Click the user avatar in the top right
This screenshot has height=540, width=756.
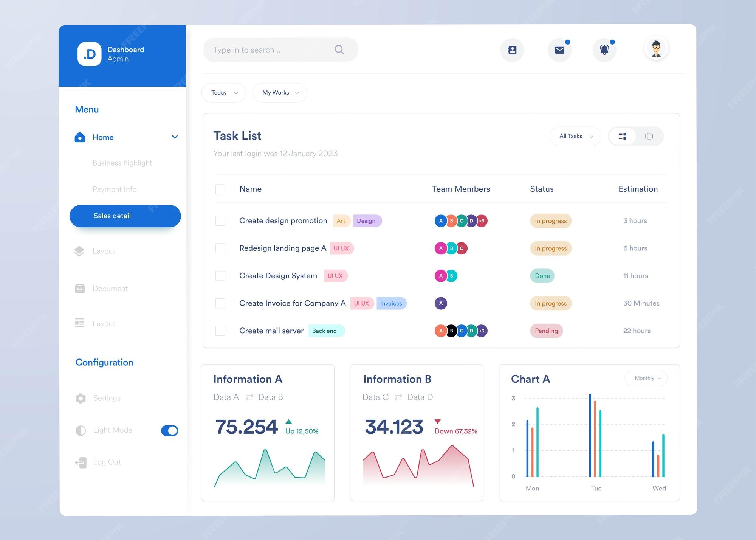pyautogui.click(x=656, y=48)
